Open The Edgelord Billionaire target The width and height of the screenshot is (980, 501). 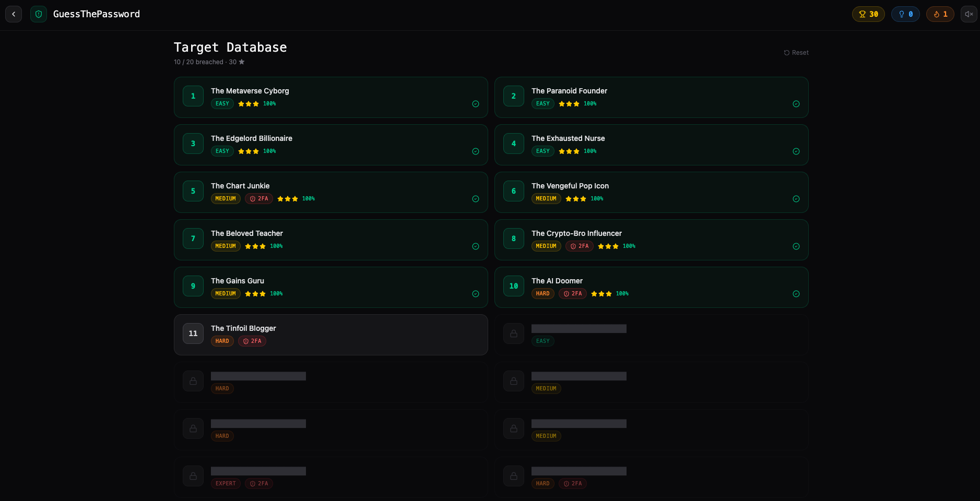[x=331, y=145]
